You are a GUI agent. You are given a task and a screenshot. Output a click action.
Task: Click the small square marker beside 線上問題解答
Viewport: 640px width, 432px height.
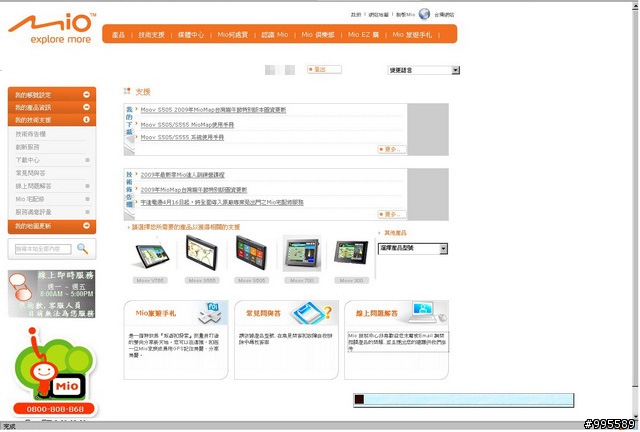coord(87,186)
